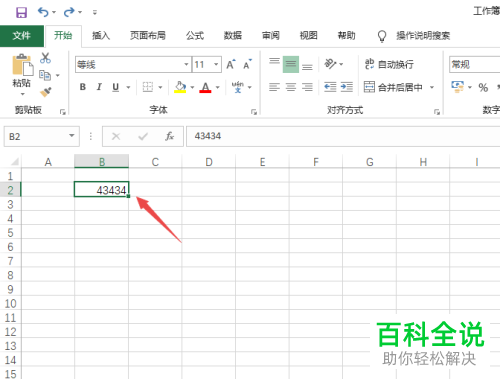Open underline style dropdown arrow
The image size is (500, 379).
(x=128, y=88)
